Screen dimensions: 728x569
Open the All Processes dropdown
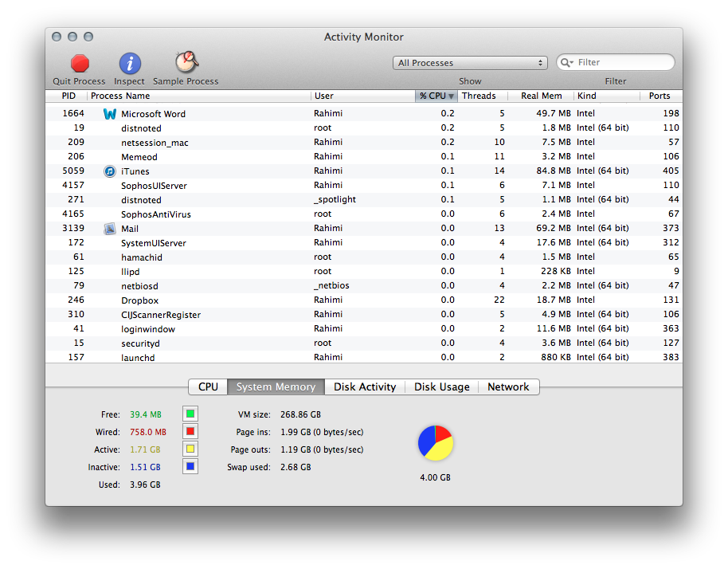tap(470, 63)
